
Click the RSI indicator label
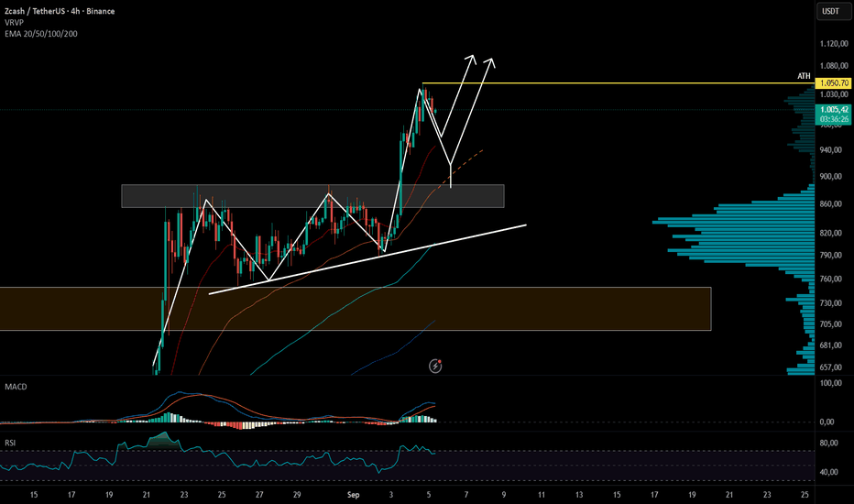10,443
